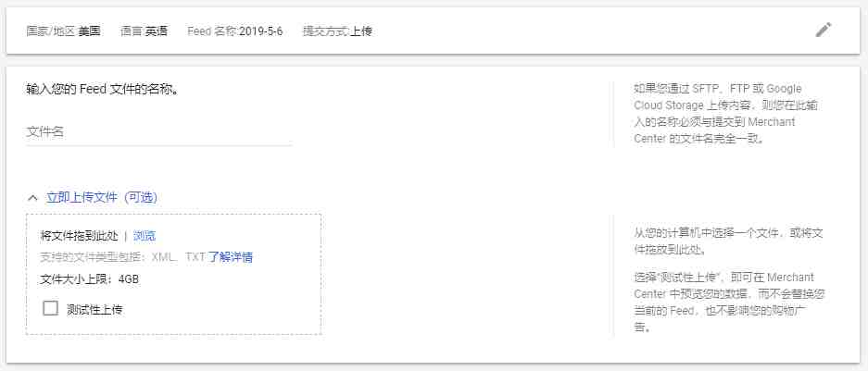The height and width of the screenshot is (371, 868).
Task: Click the 从您的计算机中选择一个文件 help text
Action: click(728, 241)
